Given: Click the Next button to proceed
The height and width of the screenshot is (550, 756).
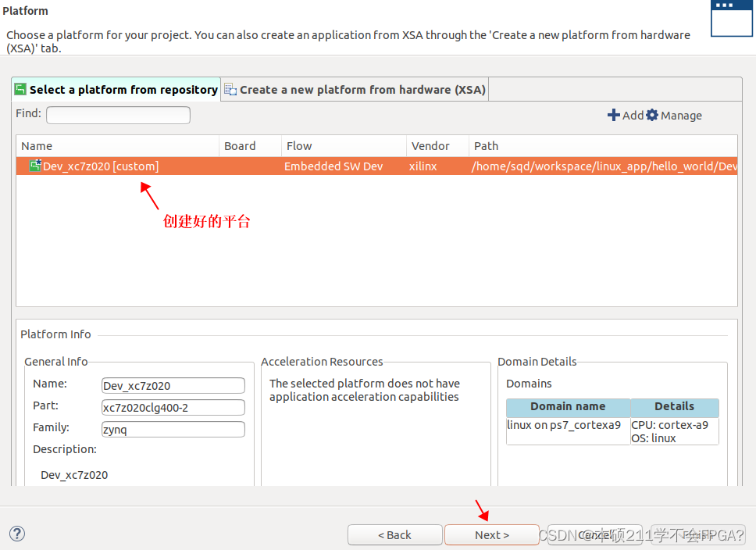Looking at the screenshot, I should coord(491,534).
